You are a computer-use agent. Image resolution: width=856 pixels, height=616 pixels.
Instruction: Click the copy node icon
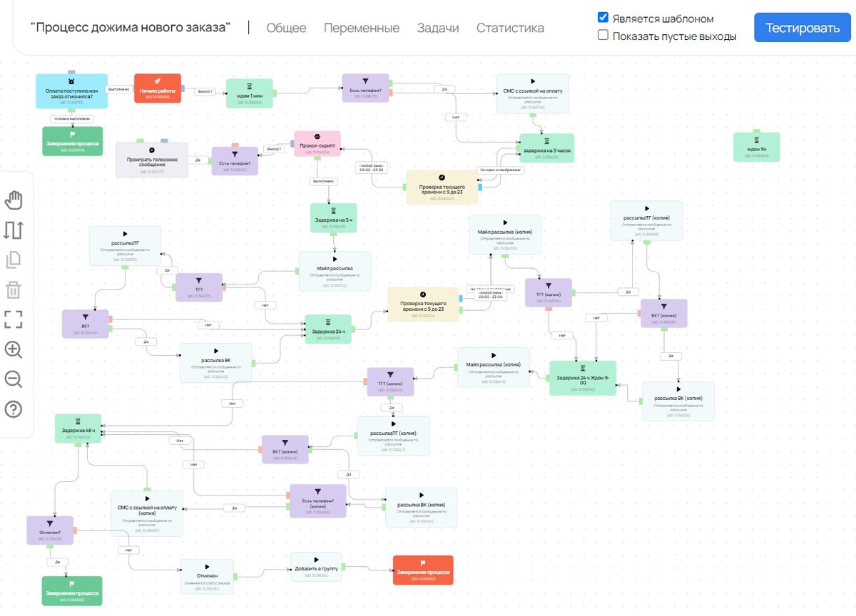pos(14,260)
